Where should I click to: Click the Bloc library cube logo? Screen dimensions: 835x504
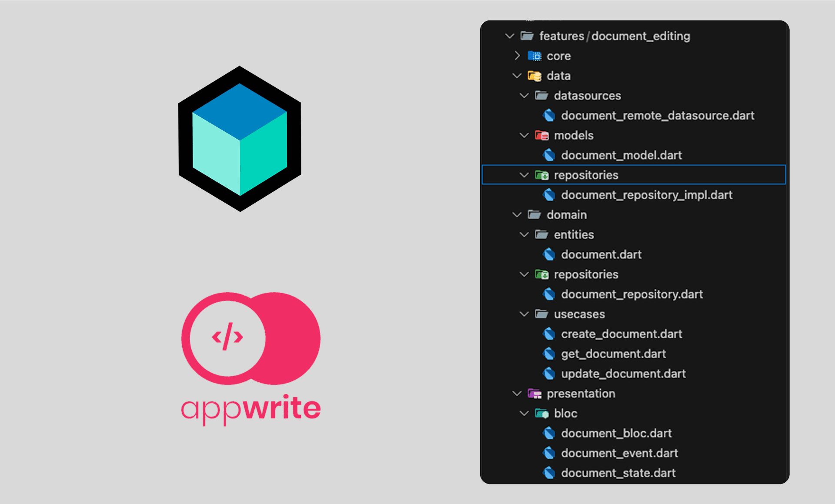240,139
